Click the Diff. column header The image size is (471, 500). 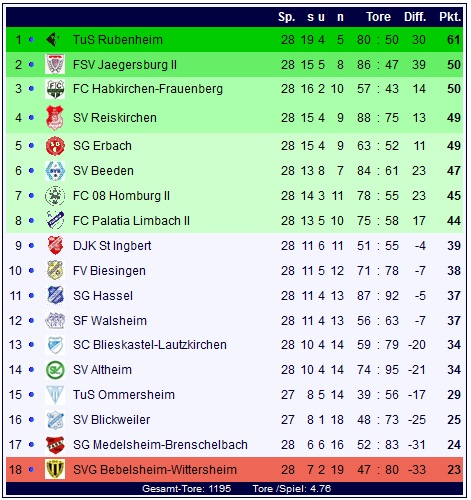pos(415,17)
